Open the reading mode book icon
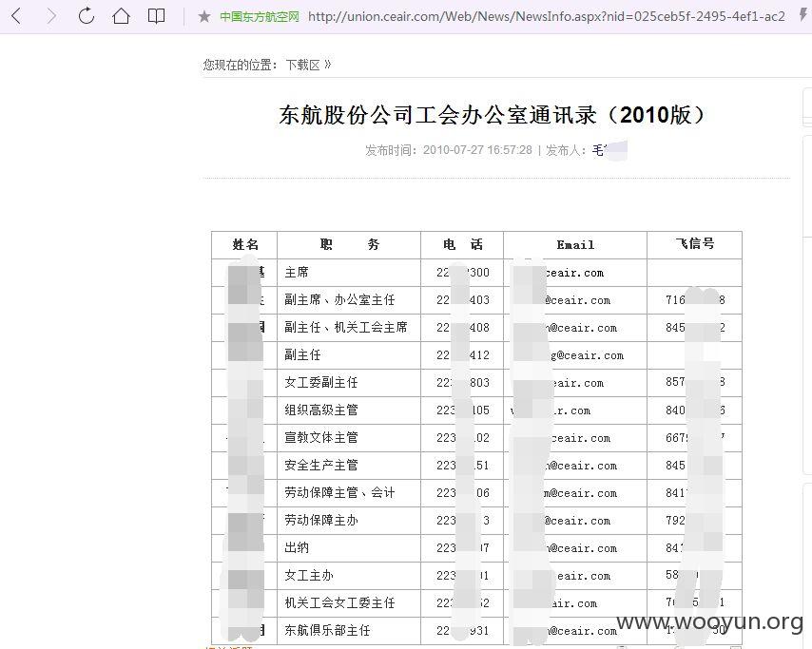This screenshot has height=649, width=812. [156, 16]
